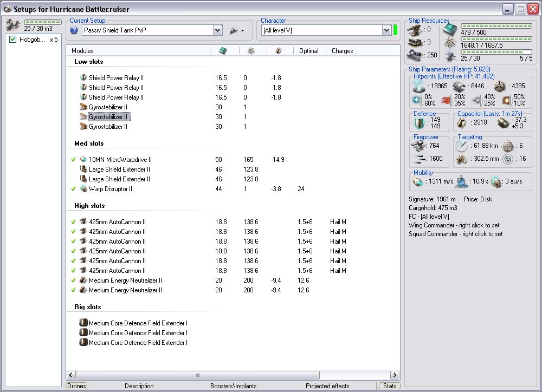Click the EM resistance icon
542x392 pixels.
click(x=417, y=100)
